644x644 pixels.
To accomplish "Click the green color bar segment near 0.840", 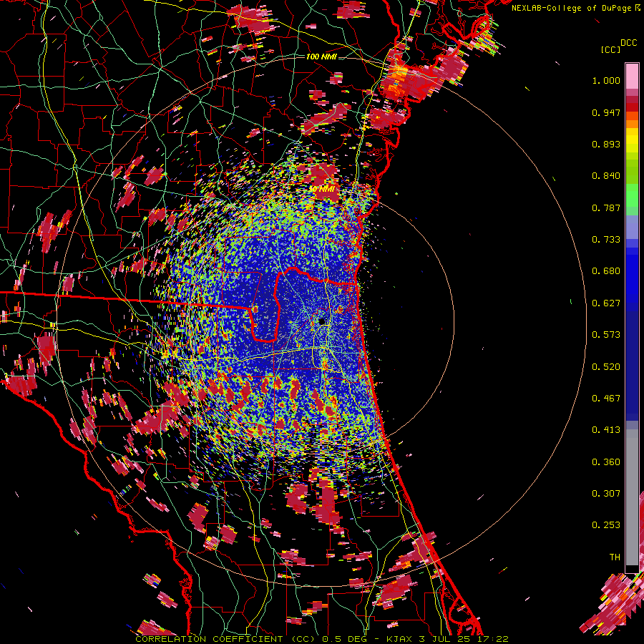I will click(x=632, y=171).
